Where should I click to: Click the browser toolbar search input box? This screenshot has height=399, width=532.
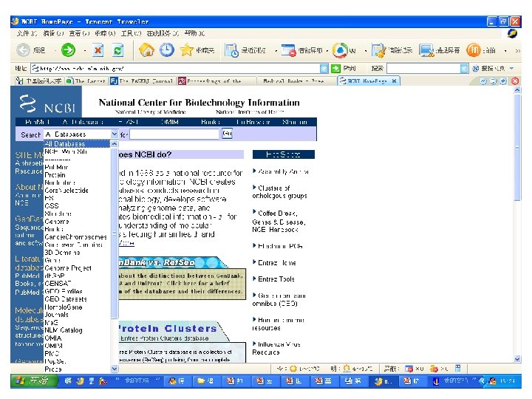point(424,69)
